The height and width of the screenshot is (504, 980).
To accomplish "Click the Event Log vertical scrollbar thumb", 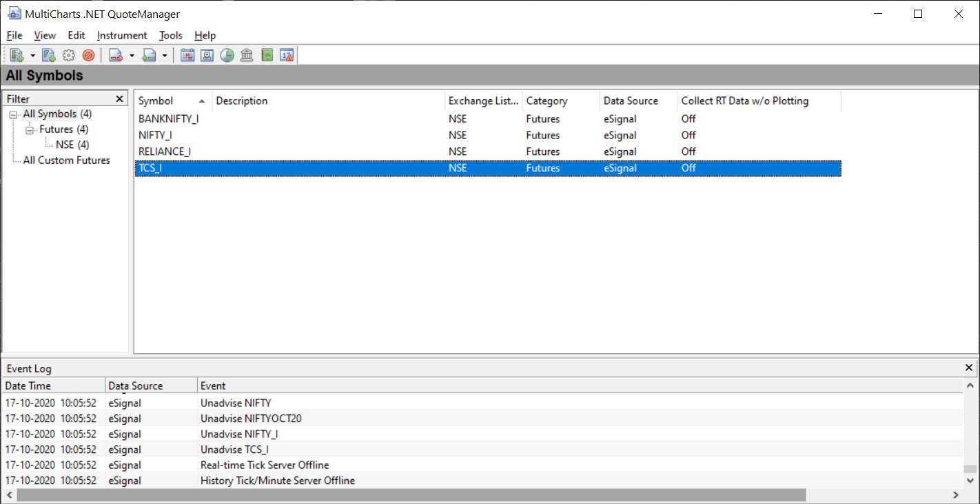I will (x=970, y=469).
